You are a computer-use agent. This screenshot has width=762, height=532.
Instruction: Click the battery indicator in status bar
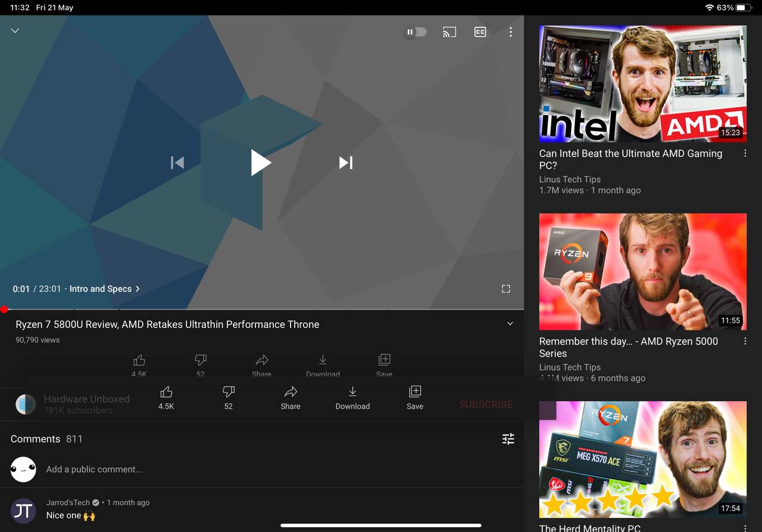coord(744,8)
